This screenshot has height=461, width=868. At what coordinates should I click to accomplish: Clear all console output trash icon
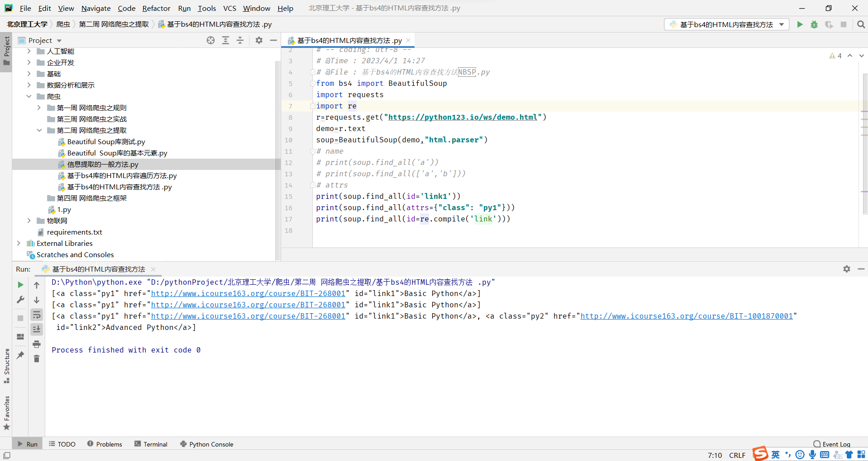[x=37, y=359]
